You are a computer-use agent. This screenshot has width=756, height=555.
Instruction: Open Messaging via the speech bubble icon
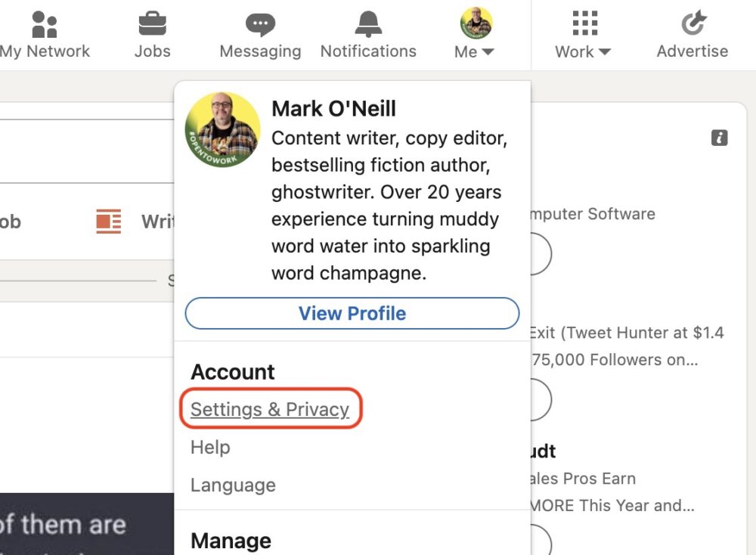coord(260,23)
